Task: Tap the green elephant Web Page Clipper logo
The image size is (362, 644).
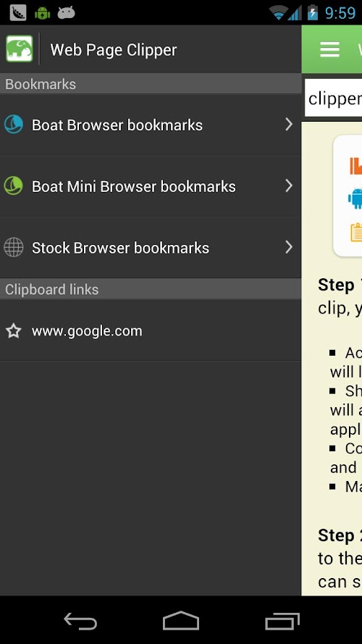Action: [20, 49]
